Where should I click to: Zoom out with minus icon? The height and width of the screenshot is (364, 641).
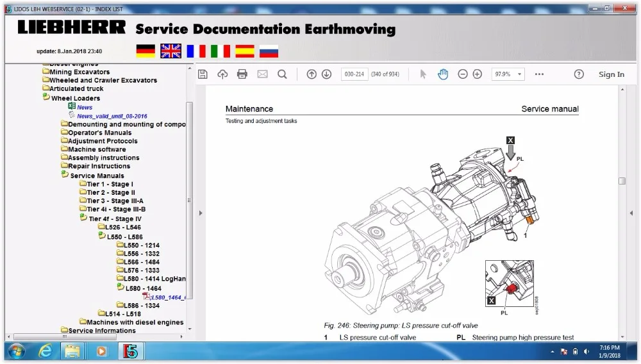point(462,74)
